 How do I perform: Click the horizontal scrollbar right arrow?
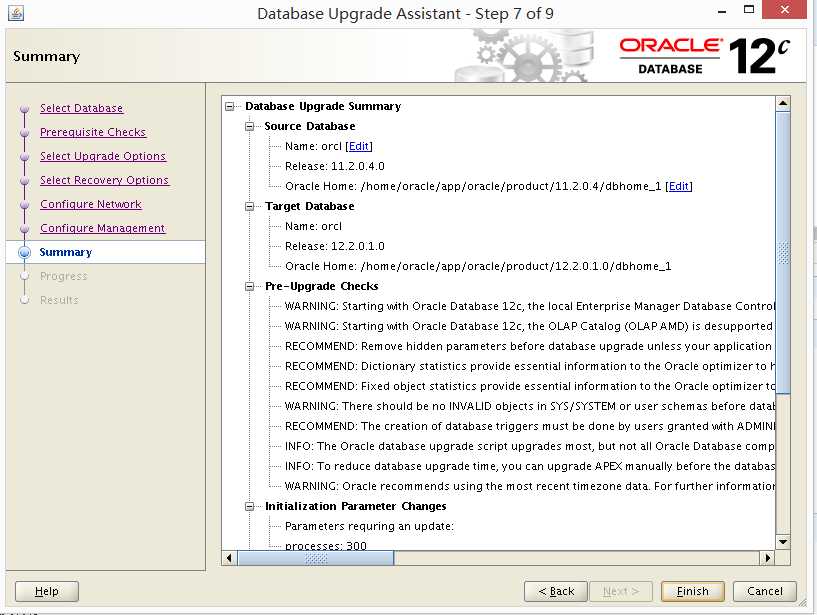pyautogui.click(x=767, y=558)
